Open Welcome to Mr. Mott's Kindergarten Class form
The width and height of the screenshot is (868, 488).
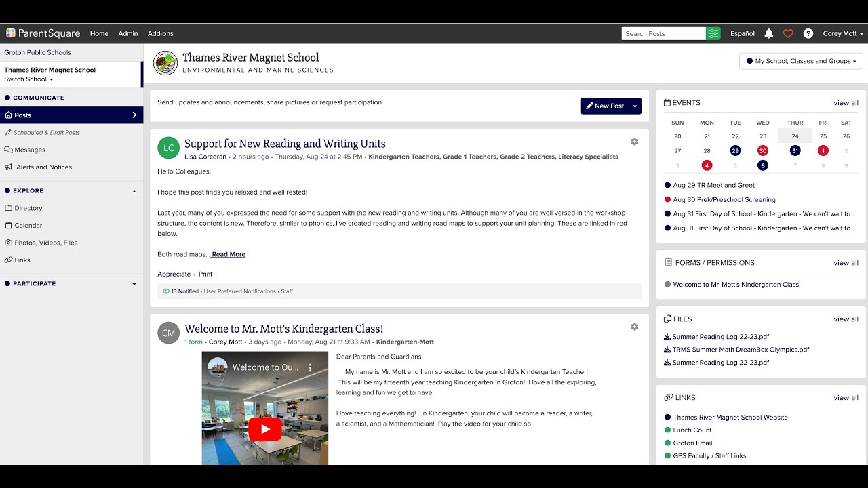(736, 285)
